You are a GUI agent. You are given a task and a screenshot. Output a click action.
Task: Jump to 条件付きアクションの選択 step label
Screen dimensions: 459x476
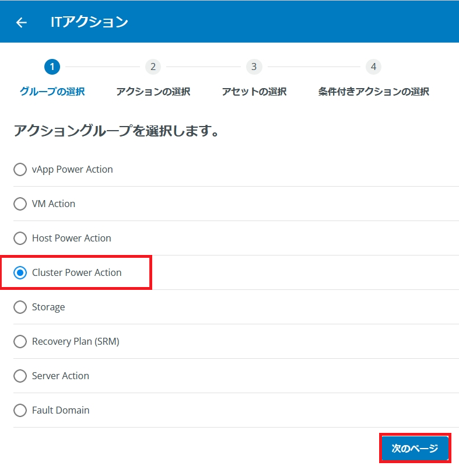[373, 92]
